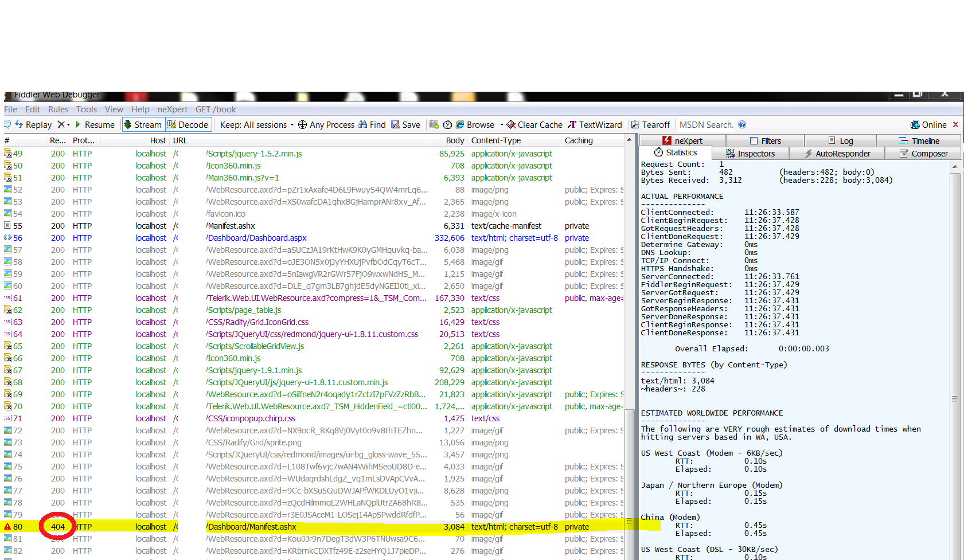This screenshot has height=560, width=964.
Task: Click the CSS icon of session 61
Action: click(8, 298)
